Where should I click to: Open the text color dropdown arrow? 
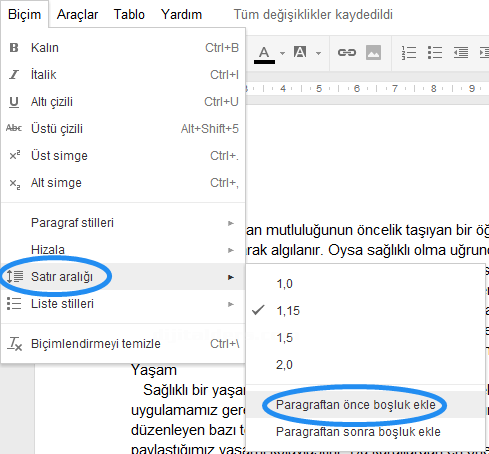point(282,53)
